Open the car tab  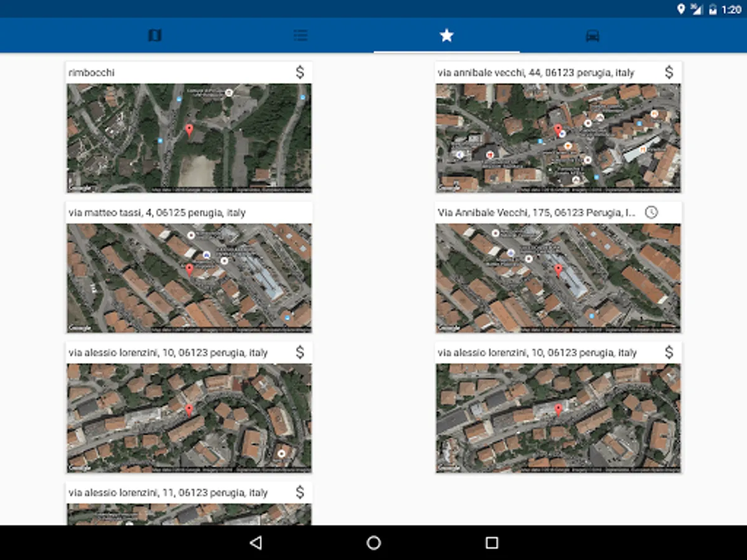click(x=593, y=35)
